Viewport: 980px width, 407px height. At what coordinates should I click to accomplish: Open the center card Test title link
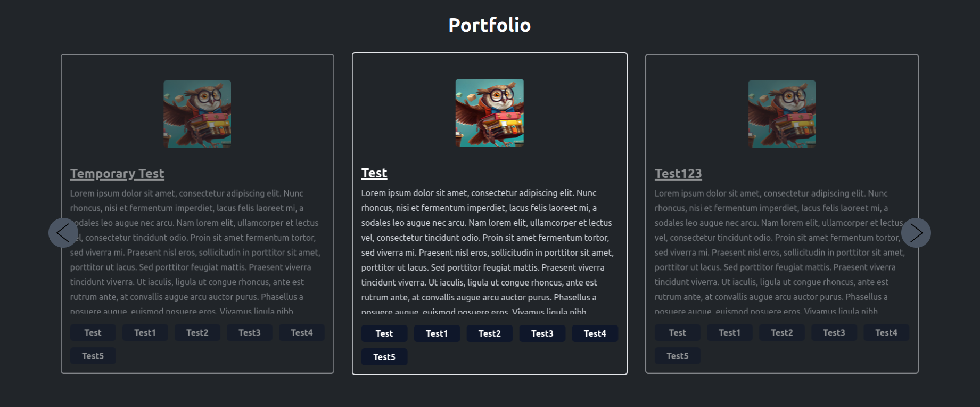pos(374,173)
